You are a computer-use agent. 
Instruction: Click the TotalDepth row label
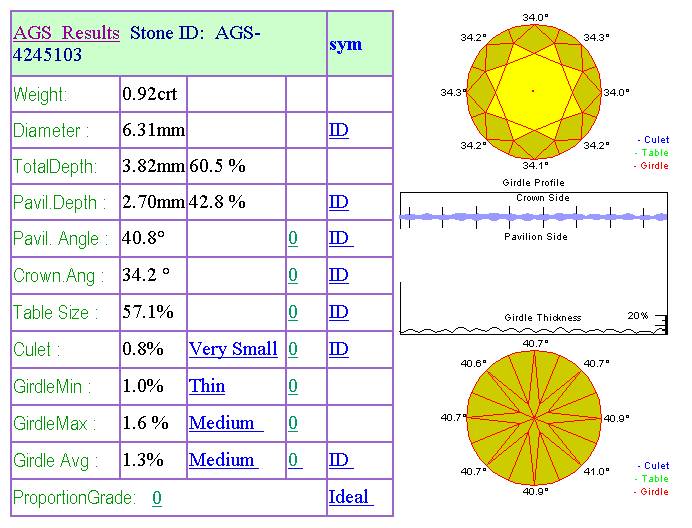[55, 166]
